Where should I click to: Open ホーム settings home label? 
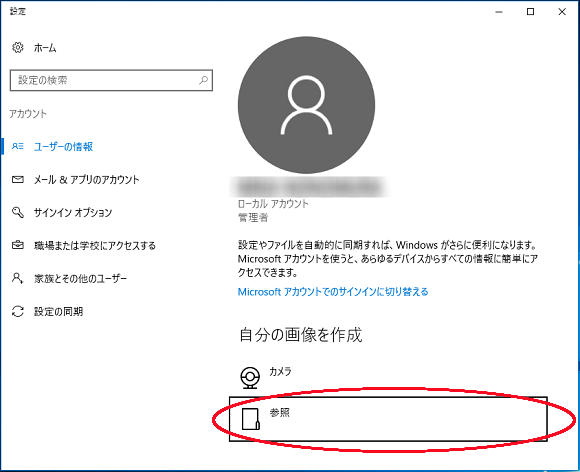[x=45, y=48]
